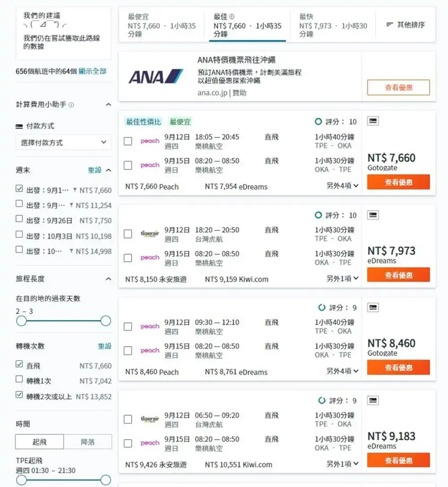Viewport: 448px width, 487px height.
Task: Click the info icon beside 計算費用小助手
Action: pyautogui.click(x=71, y=105)
